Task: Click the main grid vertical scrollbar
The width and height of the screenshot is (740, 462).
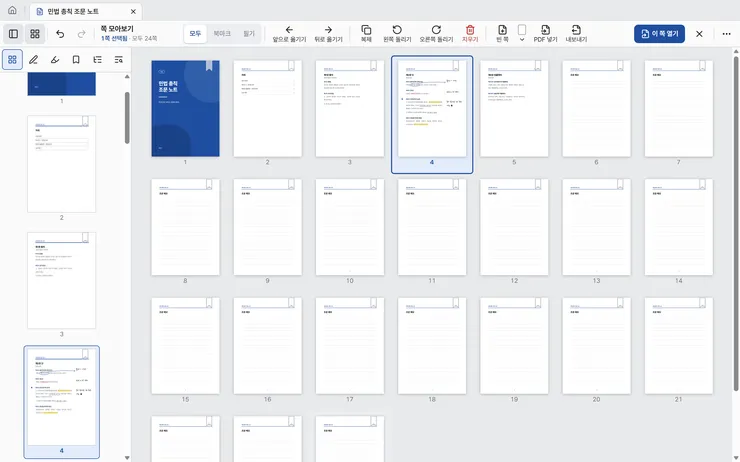Action: (x=735, y=224)
